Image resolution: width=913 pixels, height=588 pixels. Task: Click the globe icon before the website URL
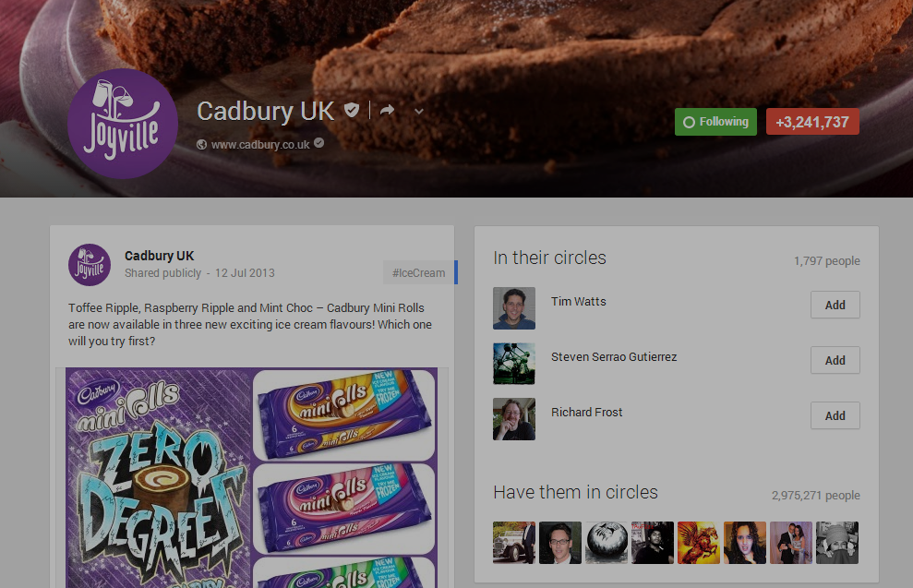coord(201,144)
